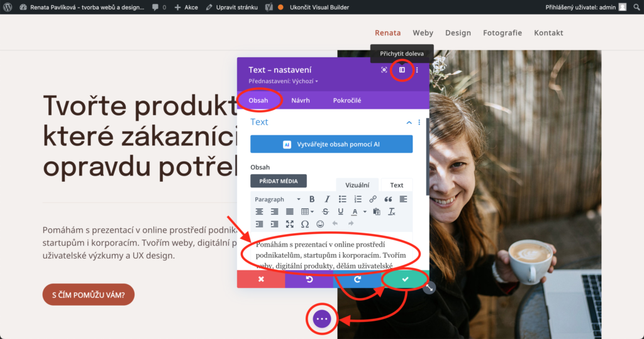Open text color dropdown arrow
644x339 pixels.
(365, 212)
